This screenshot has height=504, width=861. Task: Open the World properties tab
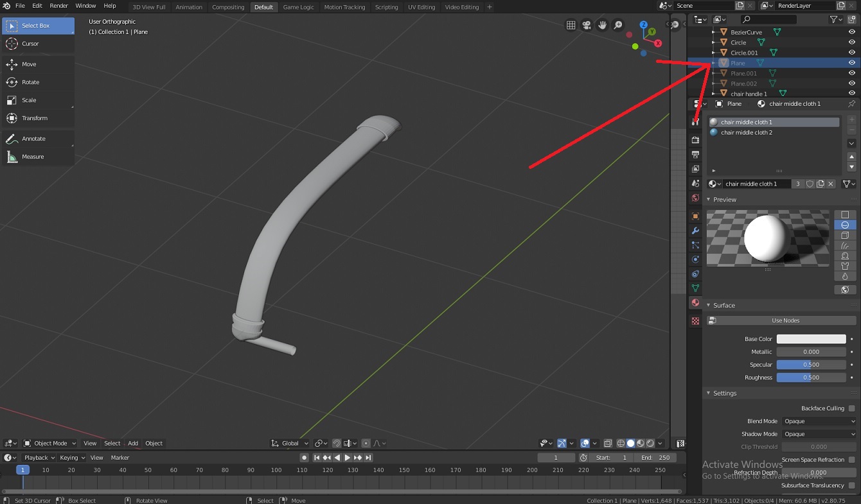[695, 198]
